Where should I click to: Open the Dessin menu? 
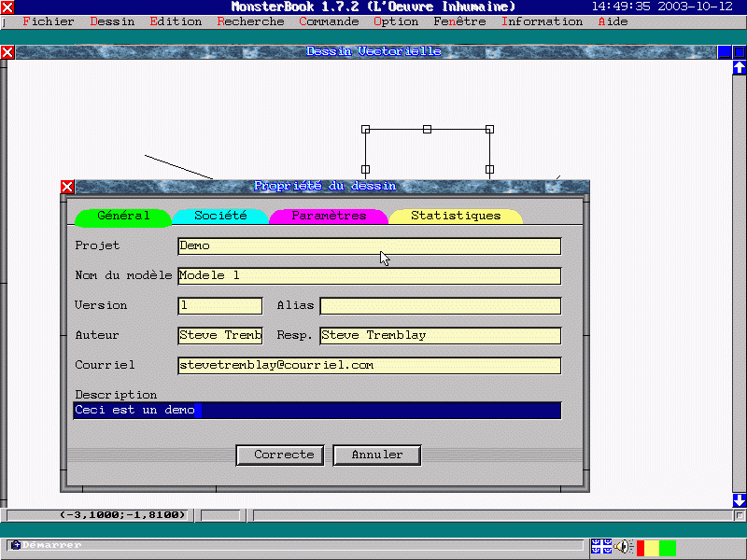pos(112,21)
